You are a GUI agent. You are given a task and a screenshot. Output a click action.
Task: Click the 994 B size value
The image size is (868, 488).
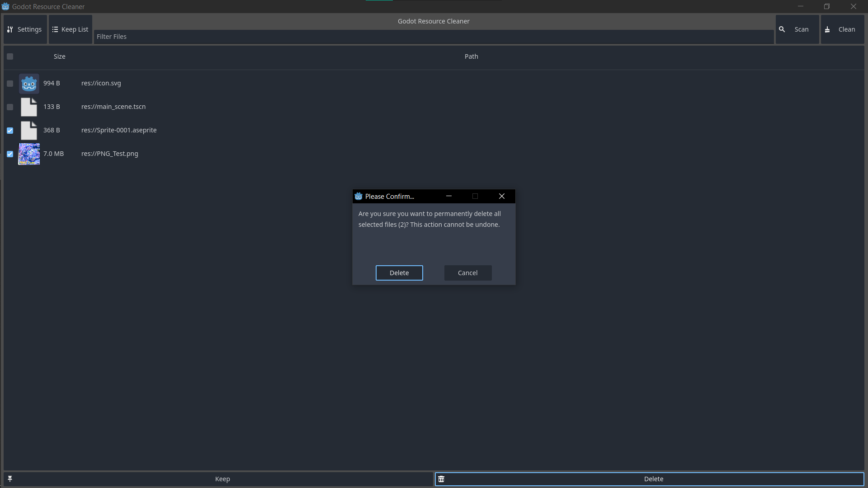click(52, 83)
